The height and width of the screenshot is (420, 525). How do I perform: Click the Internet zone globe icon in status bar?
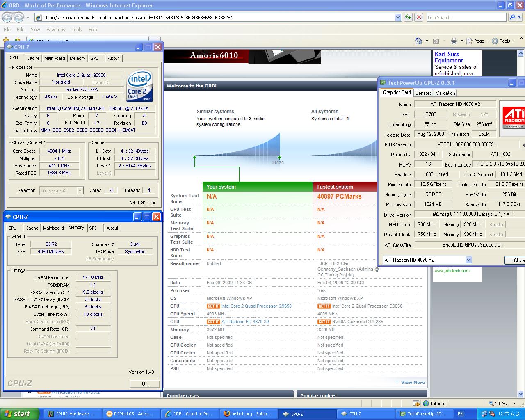click(426, 404)
